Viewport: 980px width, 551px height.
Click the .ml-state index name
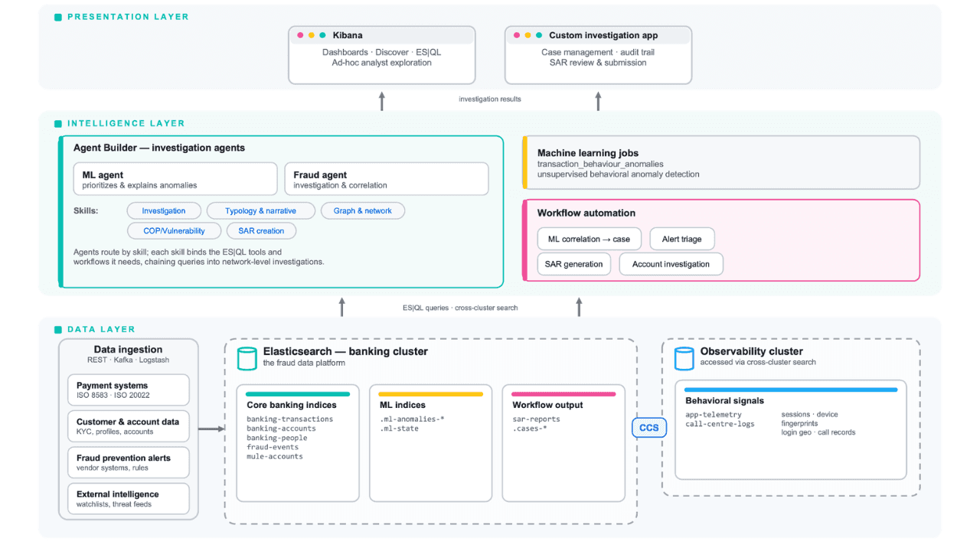(x=400, y=429)
